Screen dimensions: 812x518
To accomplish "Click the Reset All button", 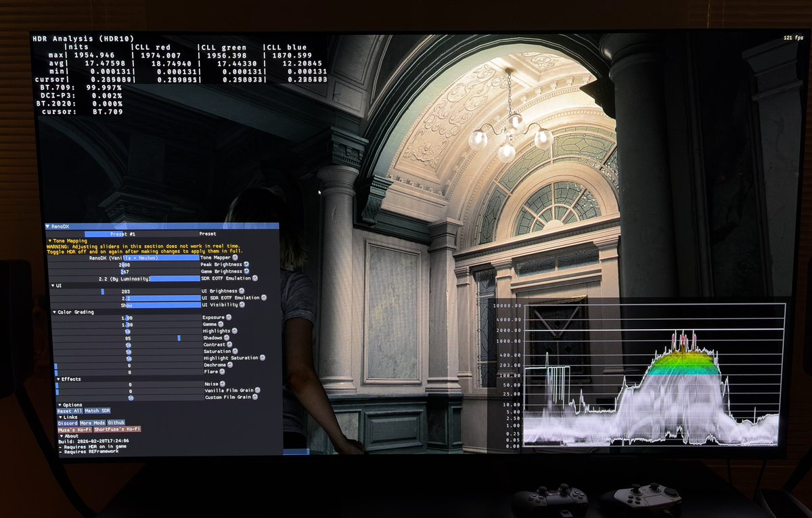I will [x=69, y=411].
